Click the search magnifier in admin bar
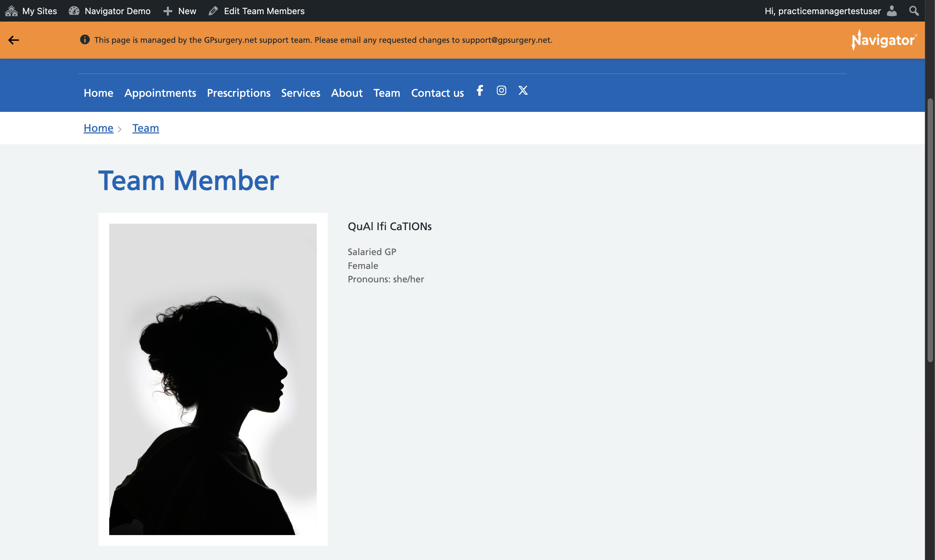Screen dimensions: 935x560 914,10
